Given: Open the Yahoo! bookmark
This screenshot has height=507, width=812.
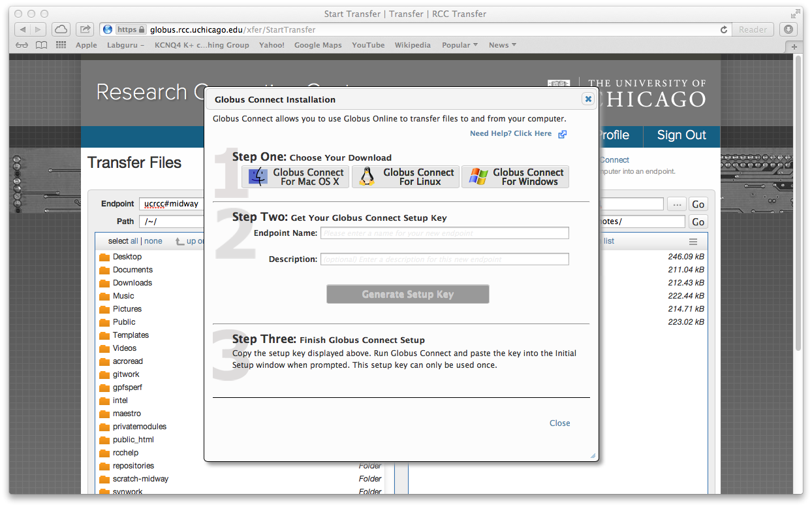Looking at the screenshot, I should tap(272, 45).
